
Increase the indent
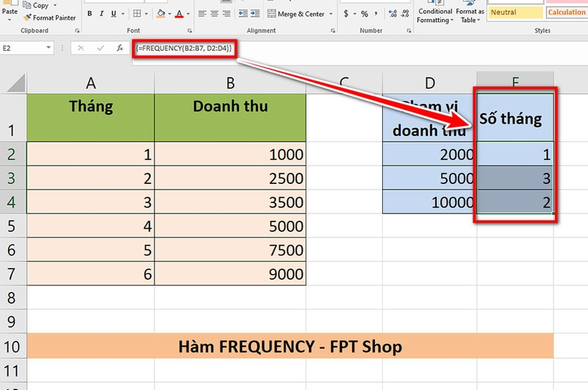(255, 14)
